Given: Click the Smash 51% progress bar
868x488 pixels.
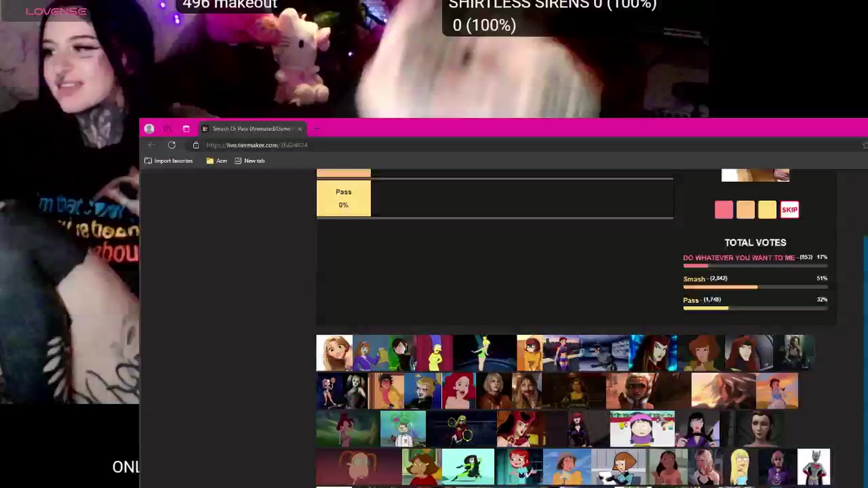Looking at the screenshot, I should (755, 287).
